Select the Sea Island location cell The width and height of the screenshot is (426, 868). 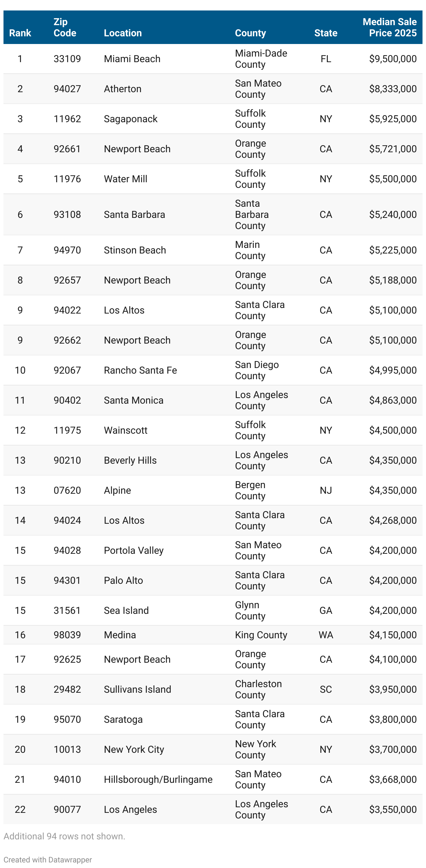[x=126, y=610]
